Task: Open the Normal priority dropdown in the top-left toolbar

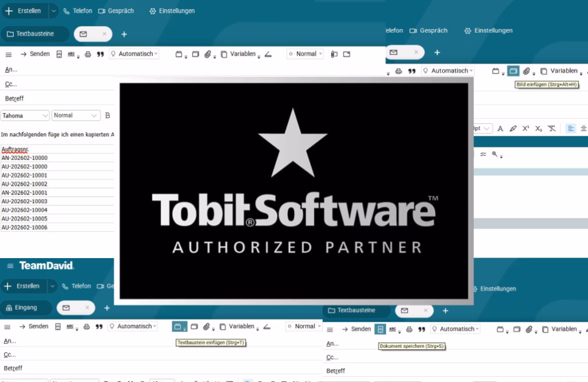Action: 305,54
